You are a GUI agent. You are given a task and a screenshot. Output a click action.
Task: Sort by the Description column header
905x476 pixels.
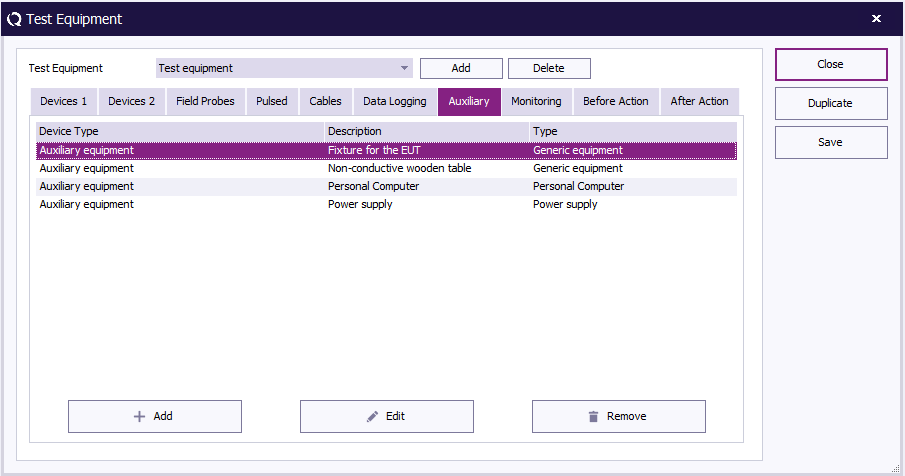426,131
